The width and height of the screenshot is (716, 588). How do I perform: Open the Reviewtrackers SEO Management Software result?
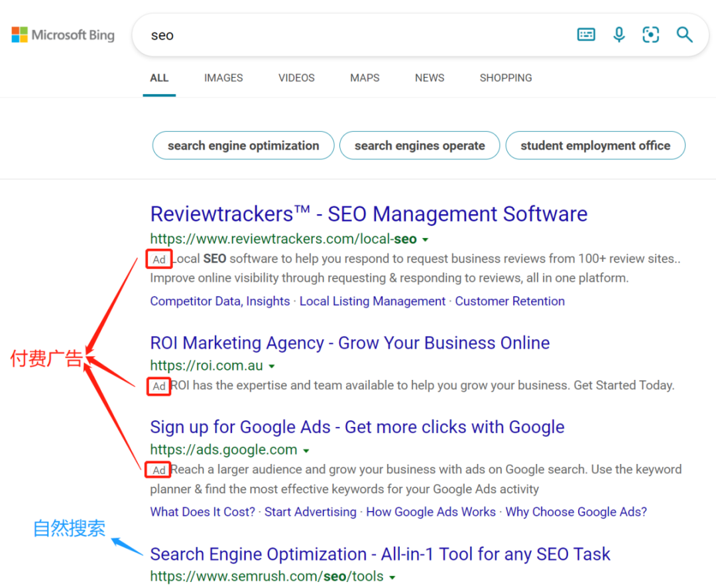point(369,213)
